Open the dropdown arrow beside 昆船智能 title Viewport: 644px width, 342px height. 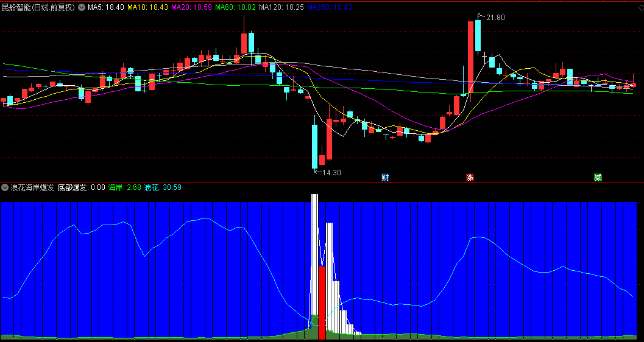82,7
